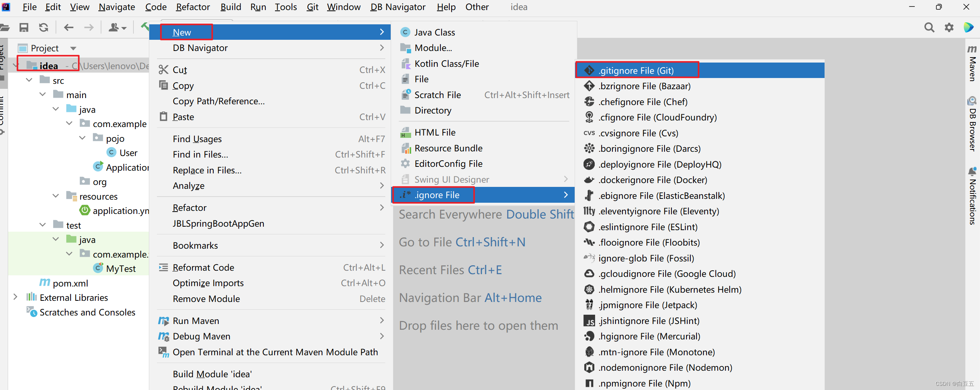
Task: Expand the Analyze submenu
Action: pyautogui.click(x=270, y=186)
